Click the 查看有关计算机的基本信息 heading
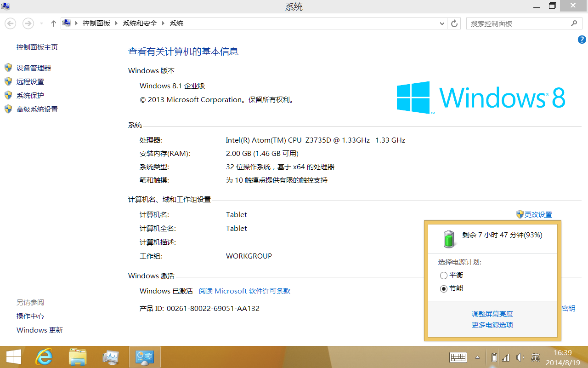The width and height of the screenshot is (588, 368). coord(183,52)
